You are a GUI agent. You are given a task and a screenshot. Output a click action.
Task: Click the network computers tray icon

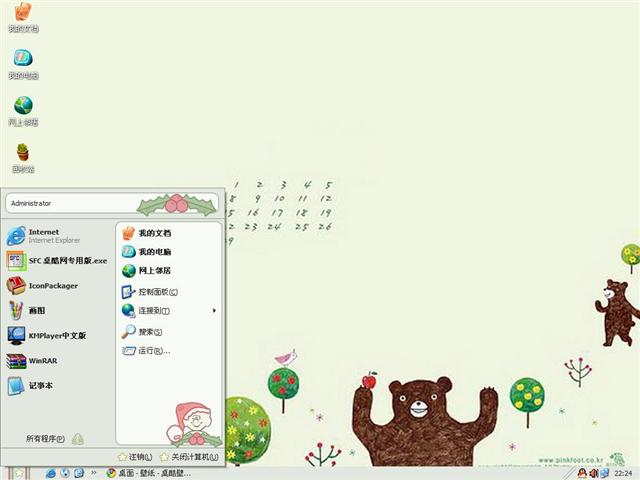point(604,473)
